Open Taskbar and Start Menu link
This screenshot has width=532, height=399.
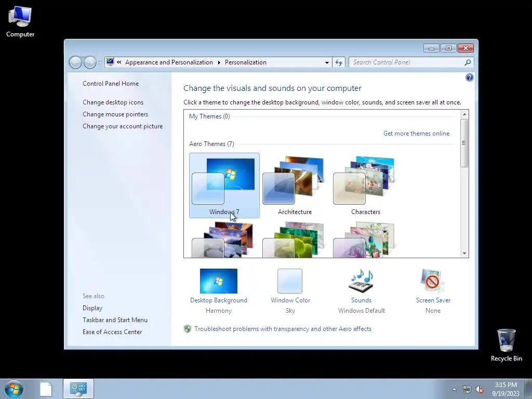[115, 320]
